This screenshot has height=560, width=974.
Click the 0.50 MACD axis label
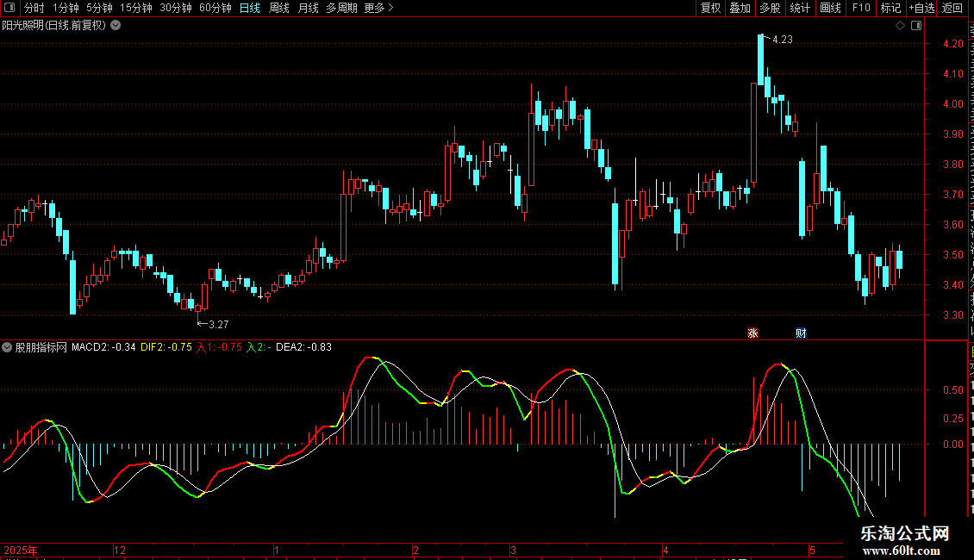coord(953,390)
